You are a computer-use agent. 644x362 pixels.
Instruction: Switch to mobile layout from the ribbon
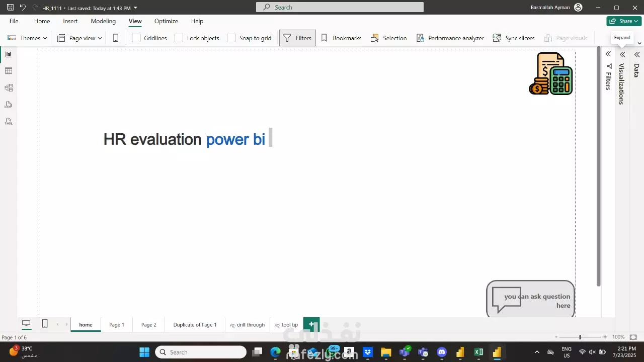(116, 38)
